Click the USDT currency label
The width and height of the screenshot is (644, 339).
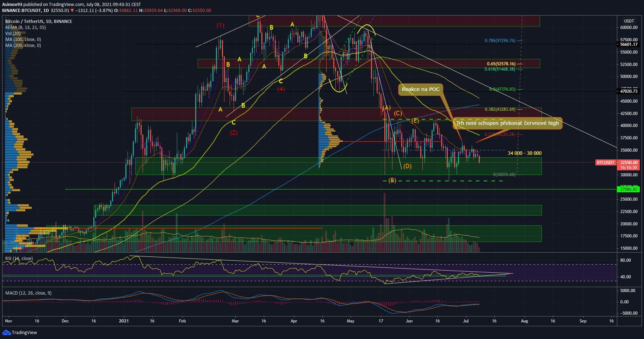tap(629, 21)
